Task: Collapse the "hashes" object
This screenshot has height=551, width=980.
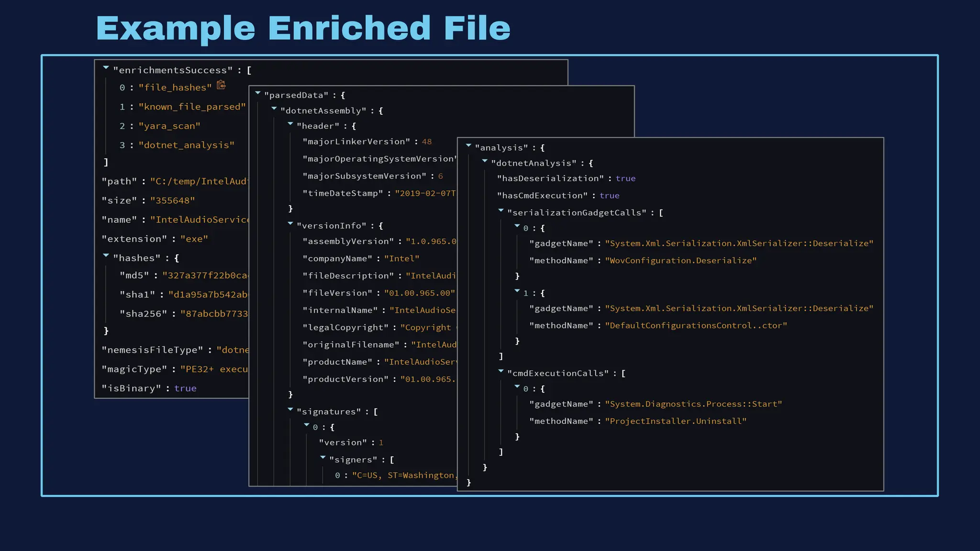Action: click(106, 256)
